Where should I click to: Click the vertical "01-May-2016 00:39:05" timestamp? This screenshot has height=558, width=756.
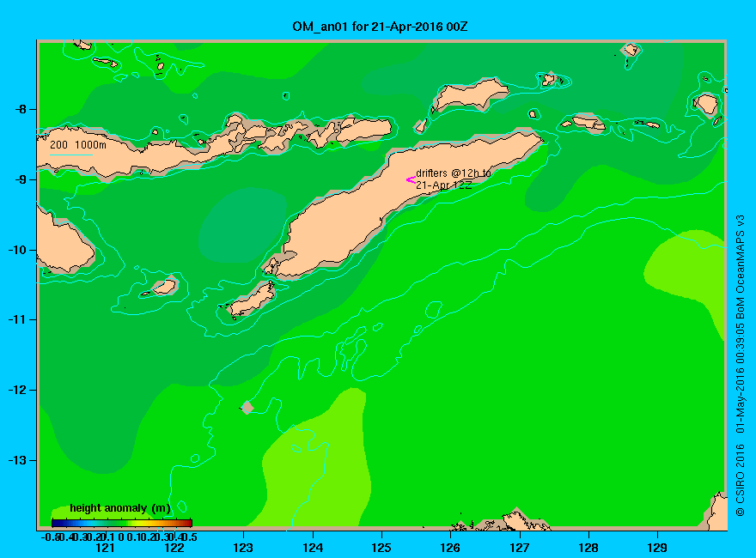point(740,379)
